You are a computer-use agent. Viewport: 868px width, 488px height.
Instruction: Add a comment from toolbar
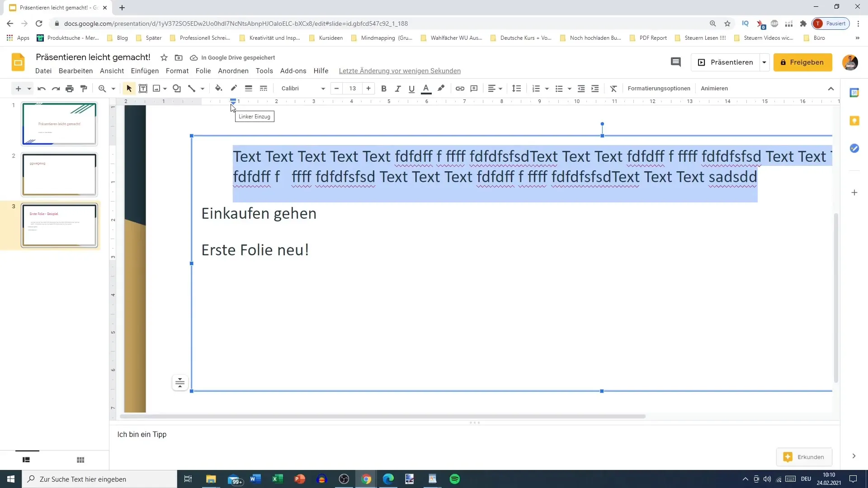pos(474,89)
